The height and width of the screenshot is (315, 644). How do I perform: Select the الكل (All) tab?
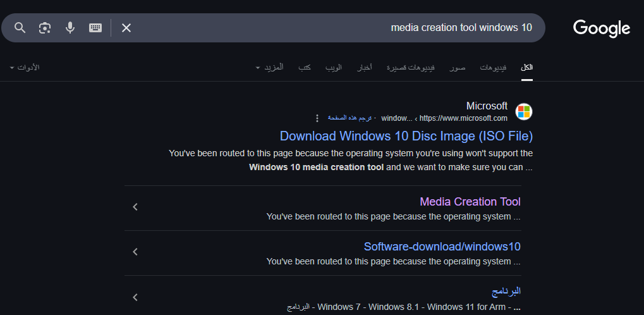coord(527,68)
